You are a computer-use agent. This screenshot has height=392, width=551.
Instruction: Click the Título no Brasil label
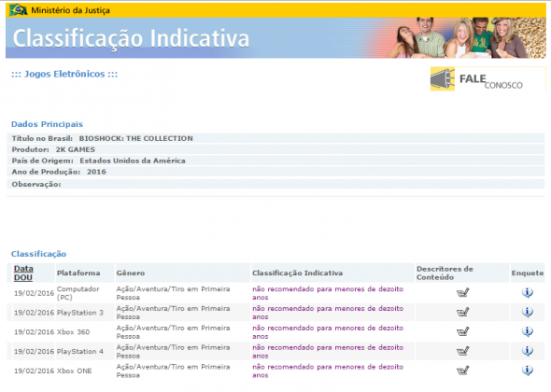click(42, 138)
